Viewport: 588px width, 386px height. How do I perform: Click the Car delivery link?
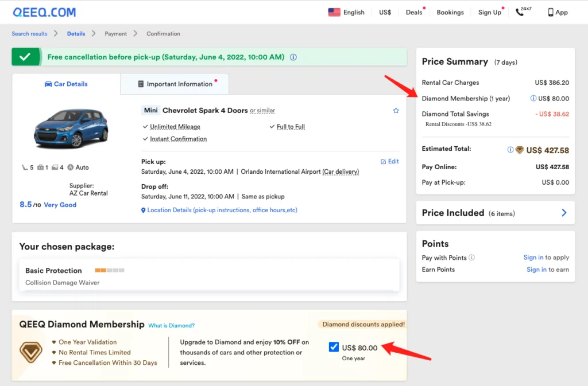[341, 171]
